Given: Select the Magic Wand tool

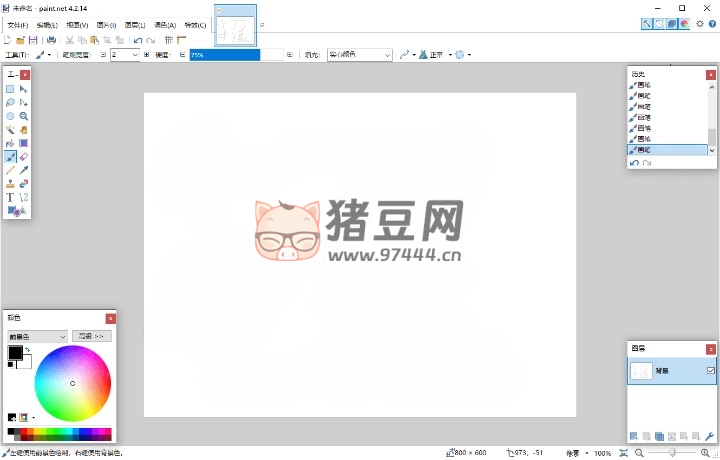Looking at the screenshot, I should click(10, 129).
